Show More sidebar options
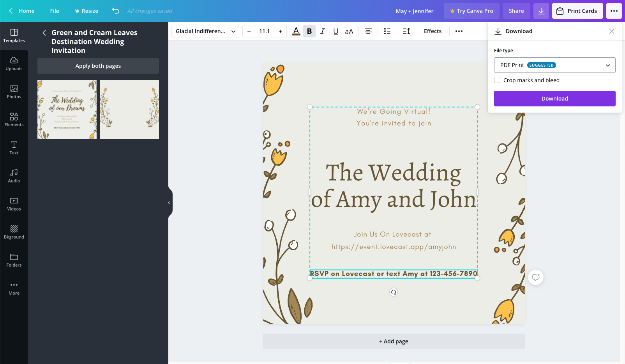 pyautogui.click(x=14, y=288)
